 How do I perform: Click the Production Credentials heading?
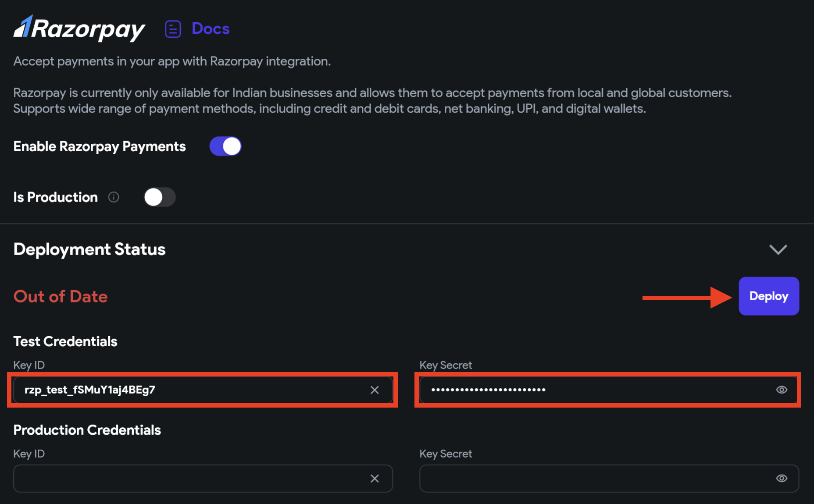tap(87, 430)
